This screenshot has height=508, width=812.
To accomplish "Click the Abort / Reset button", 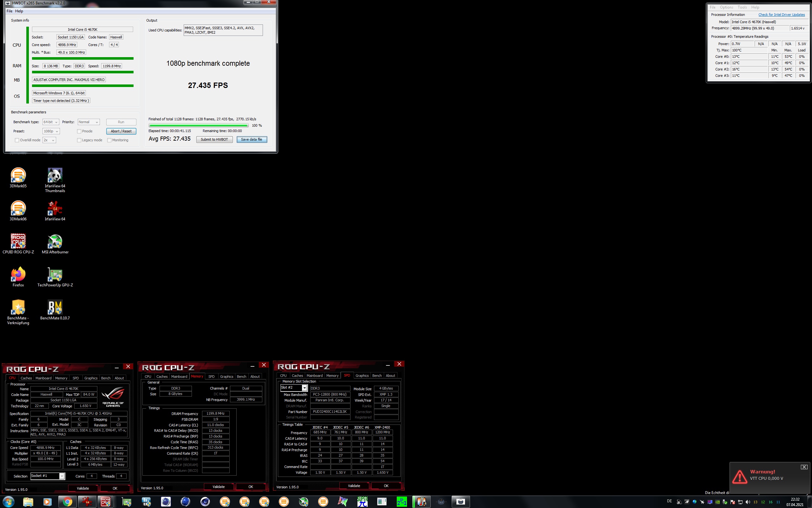I will point(121,131).
